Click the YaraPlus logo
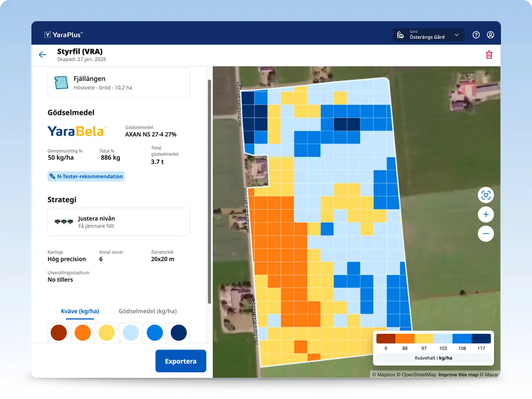The image size is (532, 399). point(64,35)
